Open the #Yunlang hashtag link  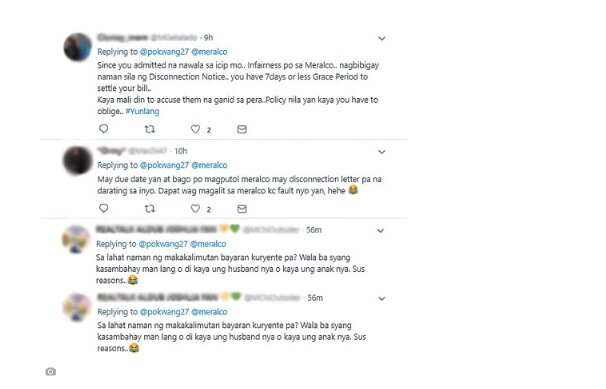(142, 111)
